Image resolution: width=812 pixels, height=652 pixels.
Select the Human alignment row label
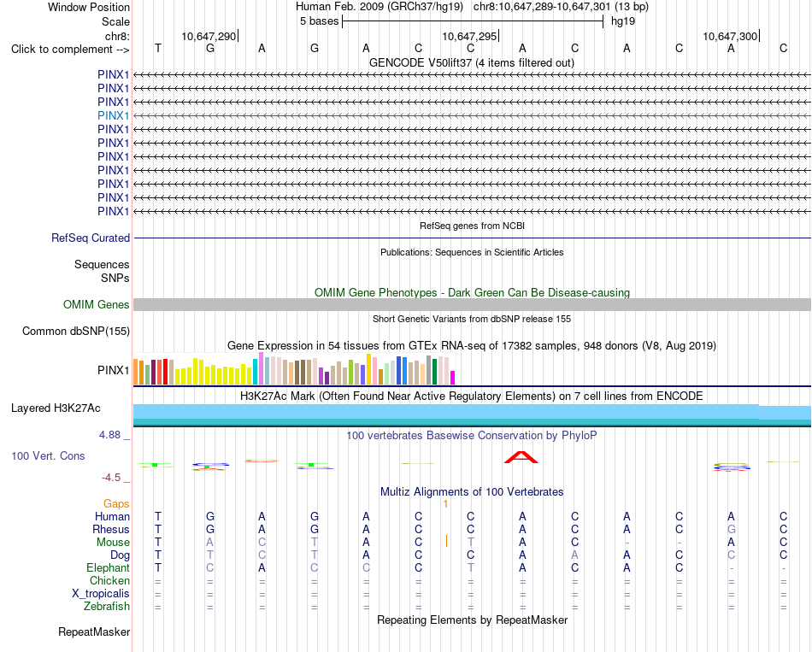point(112,516)
